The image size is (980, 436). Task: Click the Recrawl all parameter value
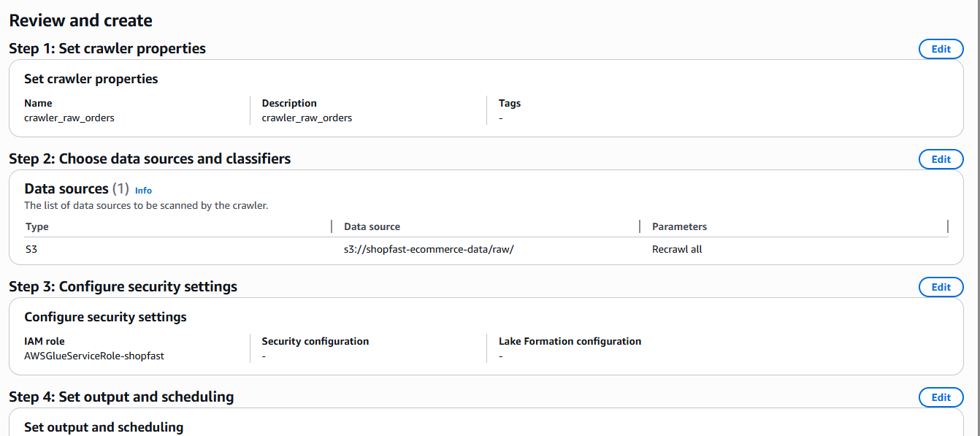click(677, 249)
